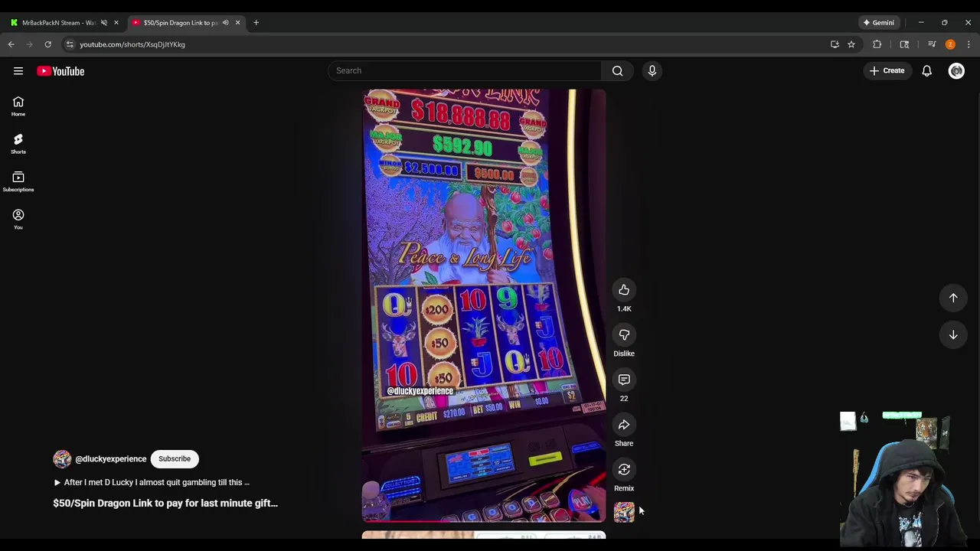This screenshot has width=980, height=551.
Task: Open the 22 comments panel
Action: pyautogui.click(x=624, y=380)
